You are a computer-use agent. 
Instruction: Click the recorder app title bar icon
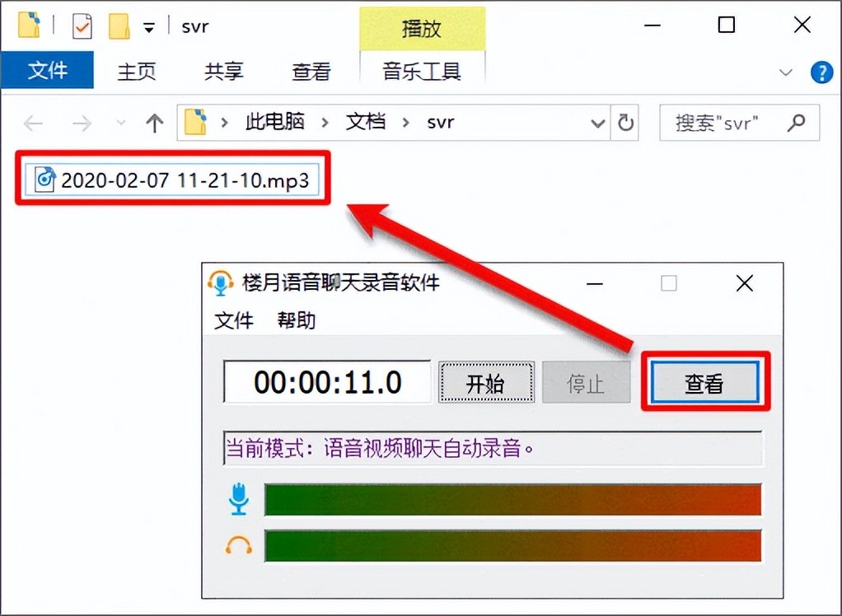pyautogui.click(x=220, y=282)
